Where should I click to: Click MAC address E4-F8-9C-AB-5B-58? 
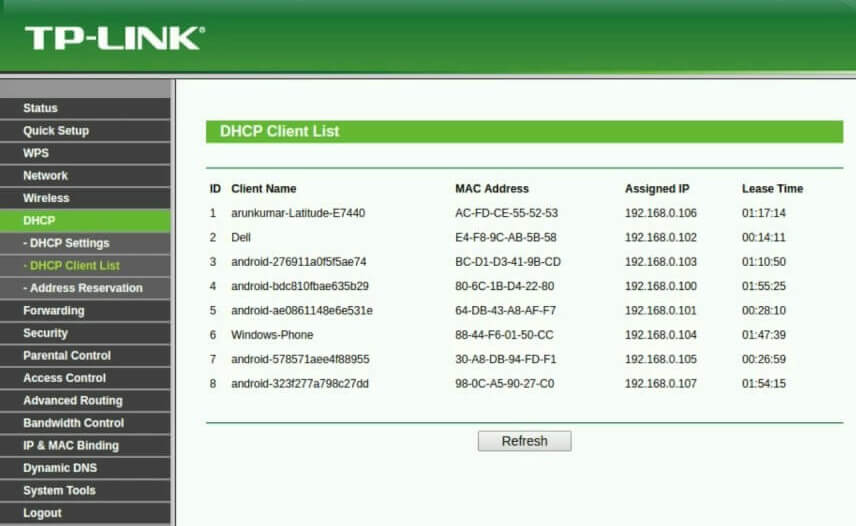coord(506,237)
